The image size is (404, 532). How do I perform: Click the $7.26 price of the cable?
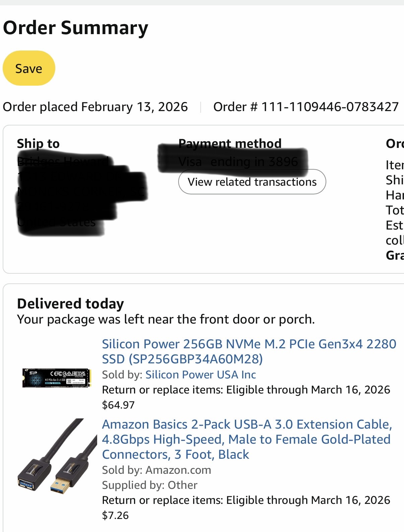[x=115, y=515]
